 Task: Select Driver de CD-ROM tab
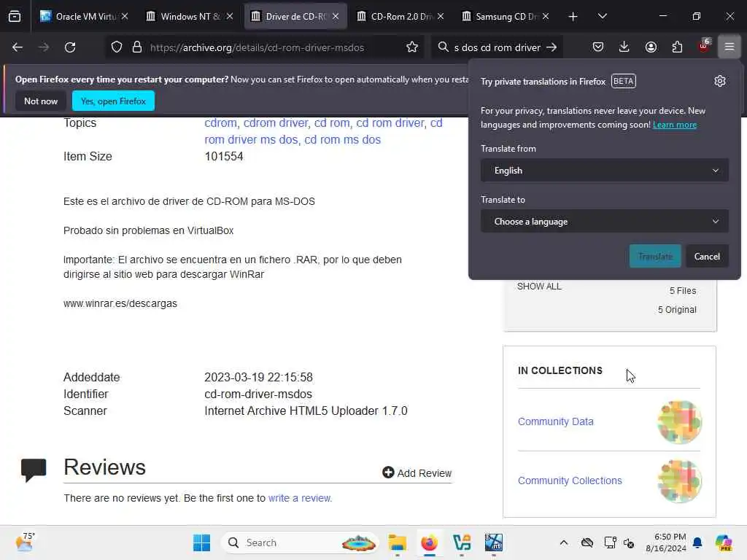coord(295,17)
